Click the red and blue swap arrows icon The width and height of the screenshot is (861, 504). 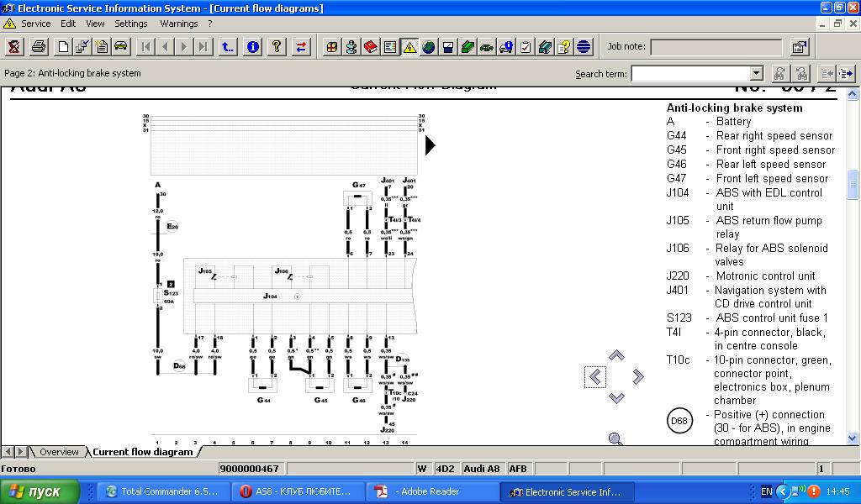pos(301,47)
